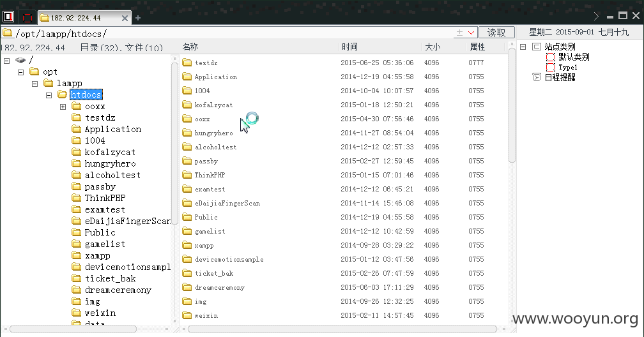The height and width of the screenshot is (337, 644).
Task: Click the 读取 button
Action: point(496,33)
